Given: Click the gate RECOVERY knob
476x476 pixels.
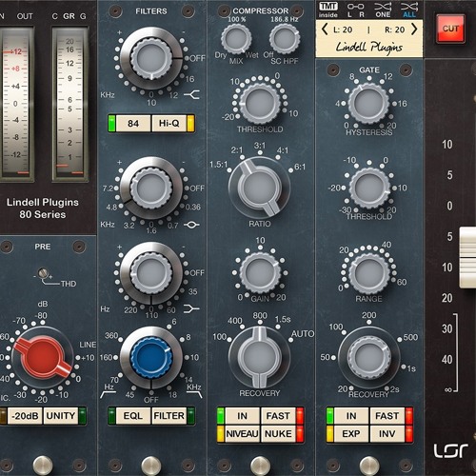Looking at the screenshot, I should [x=368, y=357].
